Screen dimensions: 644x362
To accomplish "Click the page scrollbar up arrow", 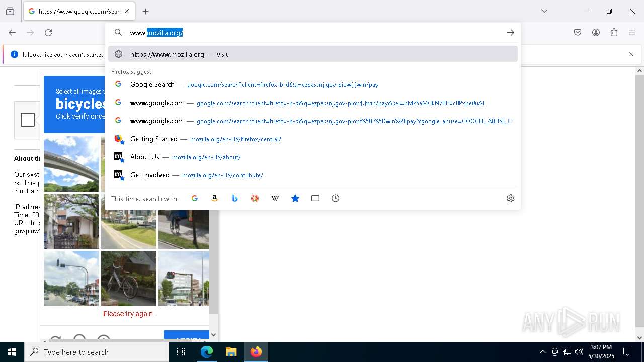I will (639, 71).
